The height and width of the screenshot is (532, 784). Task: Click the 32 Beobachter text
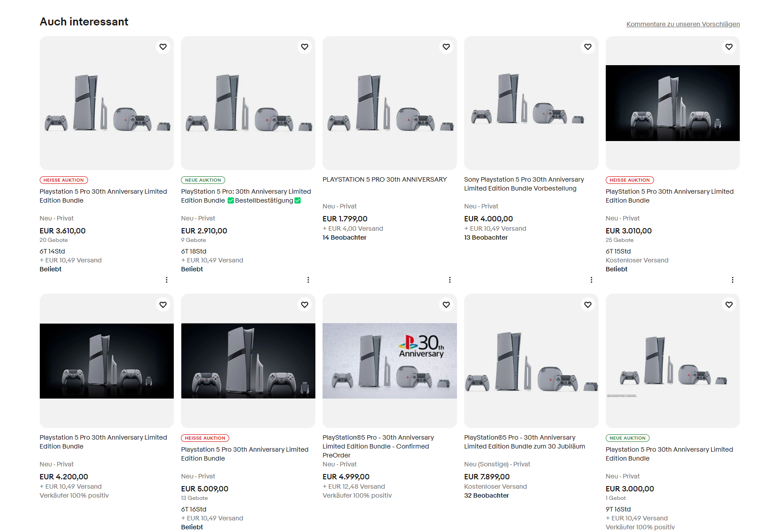486,495
